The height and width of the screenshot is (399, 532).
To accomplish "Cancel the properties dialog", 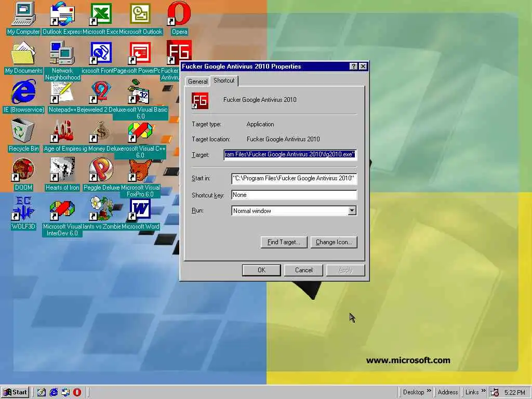I will coord(303,270).
